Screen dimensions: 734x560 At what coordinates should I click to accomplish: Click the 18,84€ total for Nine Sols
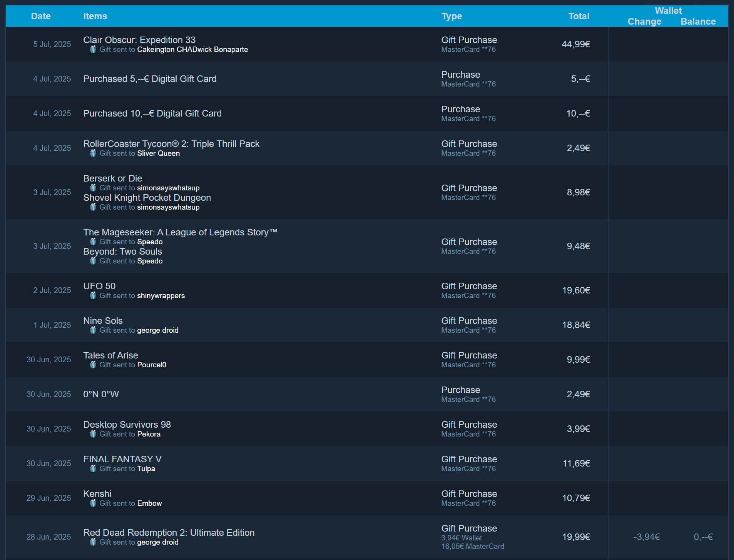(x=576, y=325)
